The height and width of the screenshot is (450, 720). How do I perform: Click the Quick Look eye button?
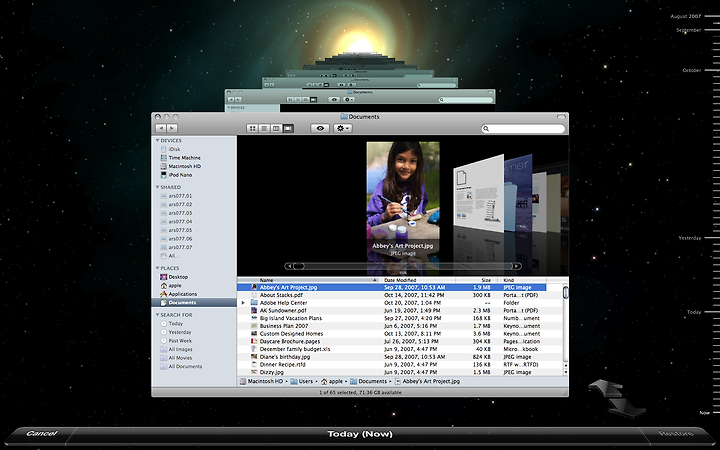320,129
